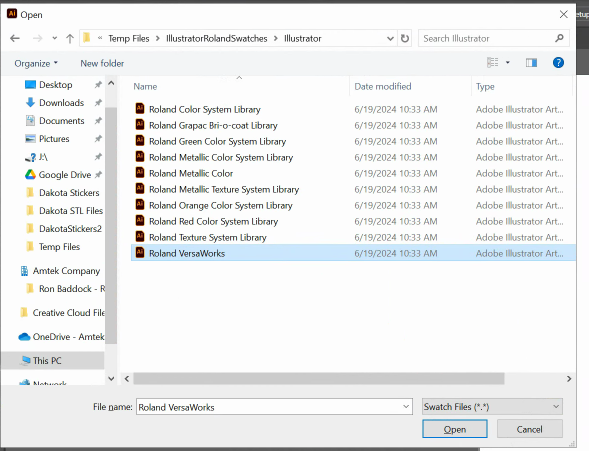Image resolution: width=589 pixels, height=451 pixels.
Task: Open the recent locations chevron
Action: [x=55, y=38]
